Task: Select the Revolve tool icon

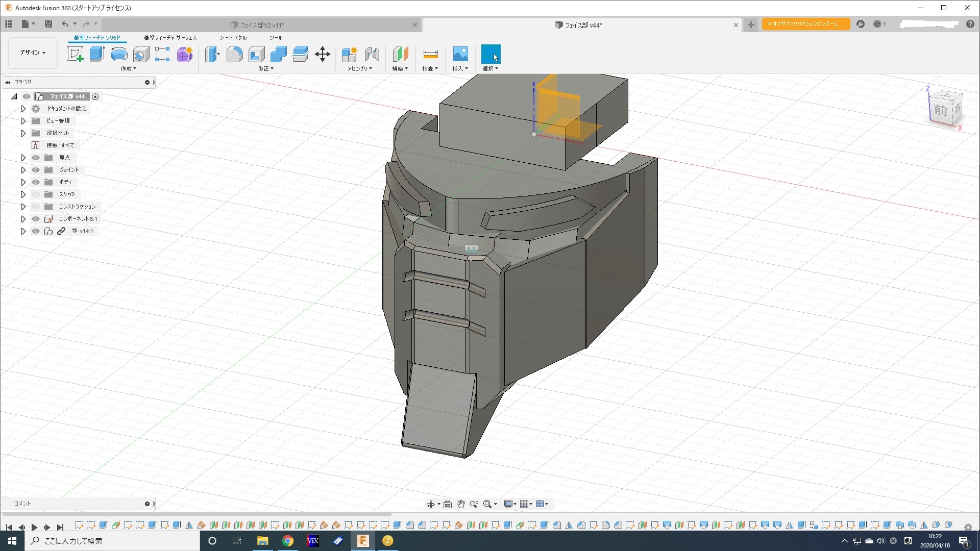Action: (x=119, y=54)
